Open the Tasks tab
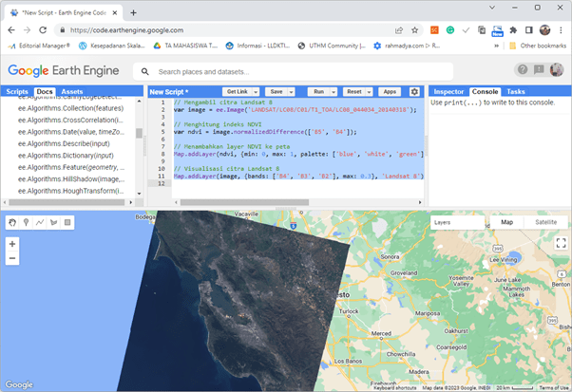Screen dimensions: 572x392 (515, 91)
